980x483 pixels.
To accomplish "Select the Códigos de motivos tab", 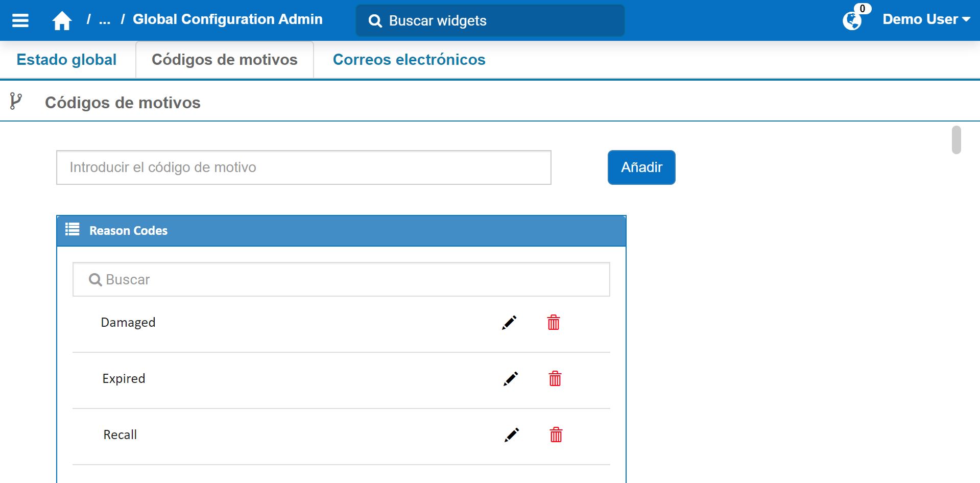I will (x=224, y=60).
